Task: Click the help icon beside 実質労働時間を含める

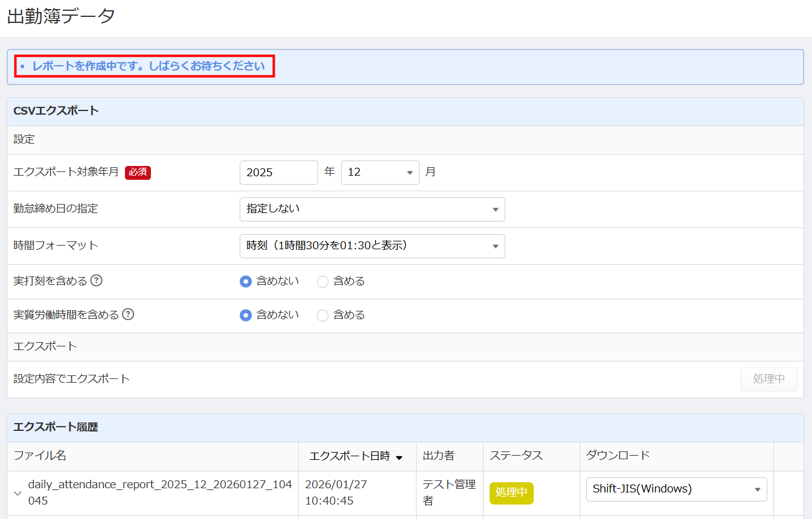Action: pyautogui.click(x=127, y=314)
